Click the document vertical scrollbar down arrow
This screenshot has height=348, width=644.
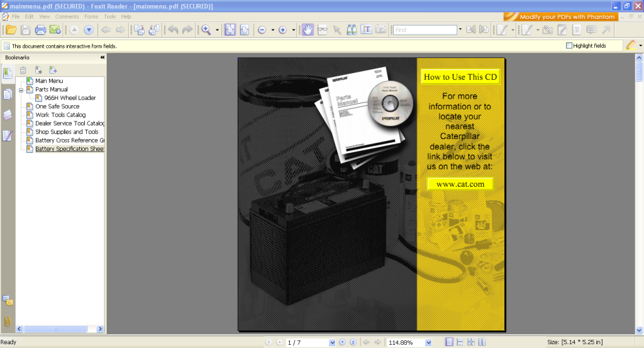click(639, 330)
